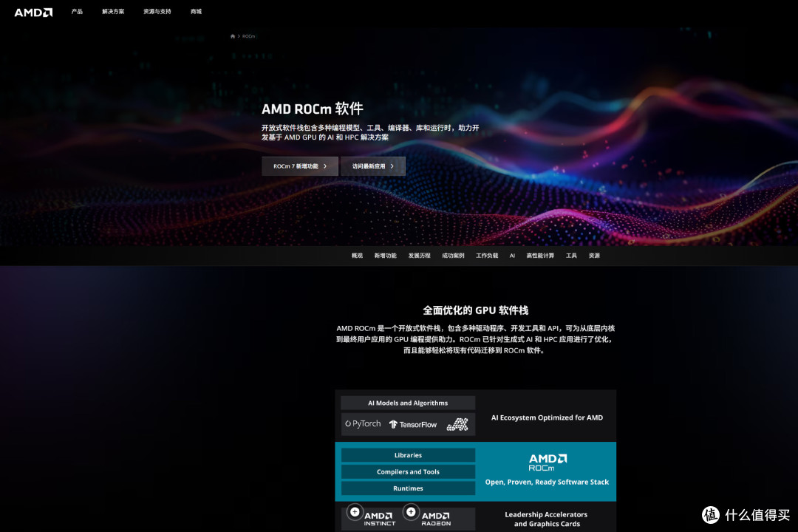This screenshot has height=532, width=798.
Task: Go to the 工作负载 section tab
Action: pos(487,256)
